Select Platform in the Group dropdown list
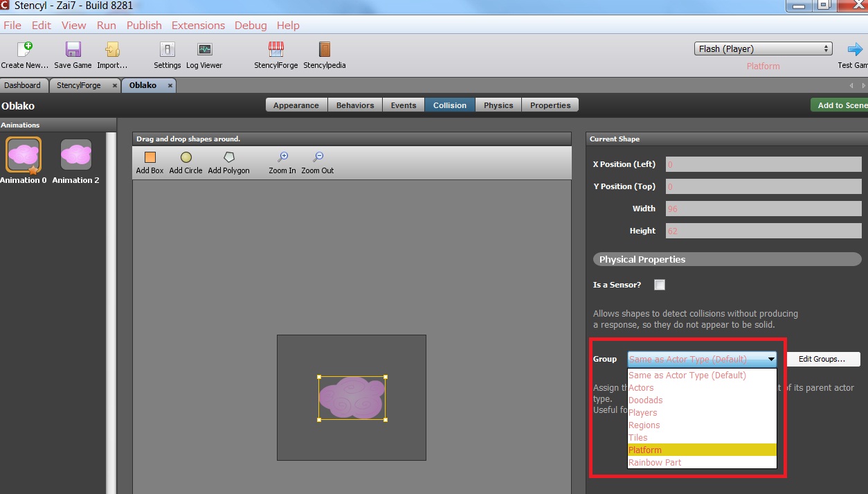868x494 pixels. click(x=701, y=450)
